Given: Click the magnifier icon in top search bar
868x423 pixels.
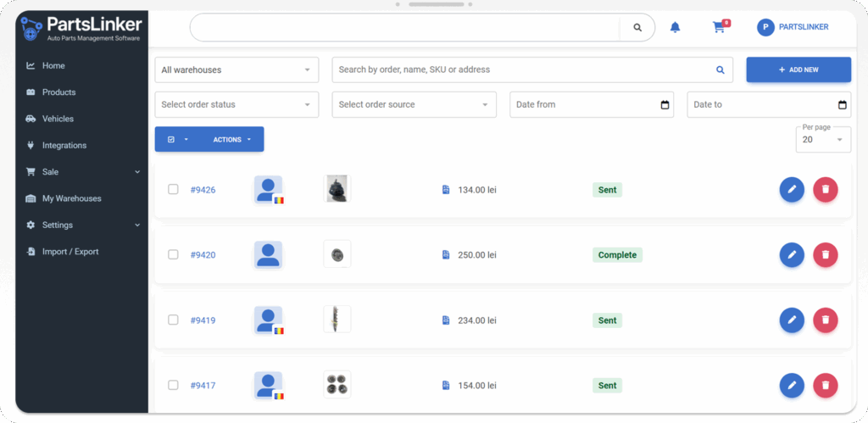Looking at the screenshot, I should pyautogui.click(x=637, y=27).
